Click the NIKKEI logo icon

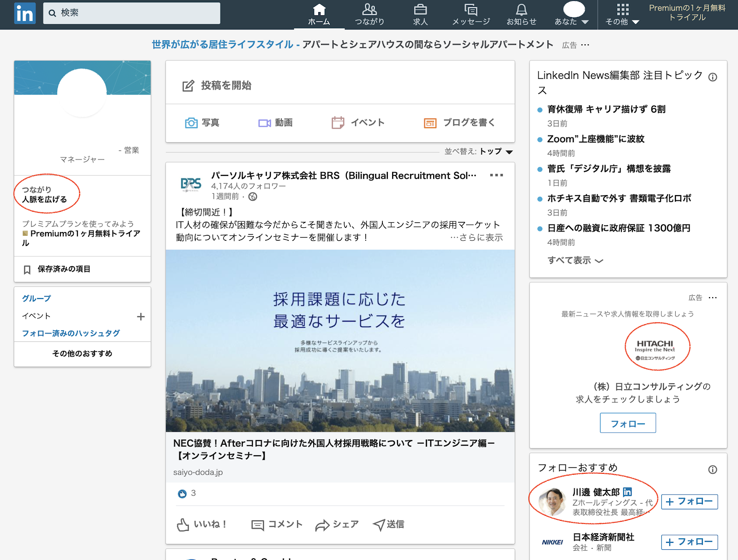pos(552,542)
